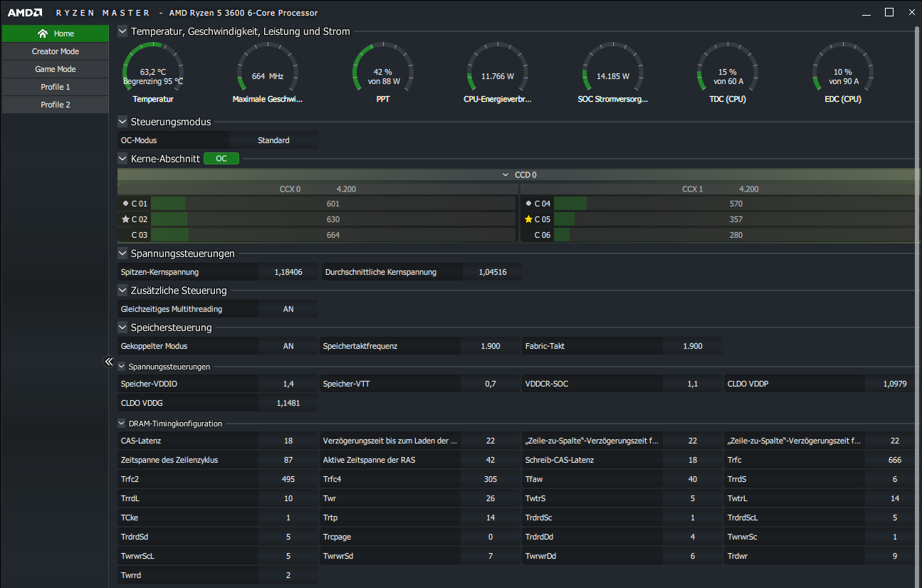Click the Zeitspanne des Zeilenzyklus value 87
This screenshot has height=588, width=922.
pyautogui.click(x=288, y=460)
